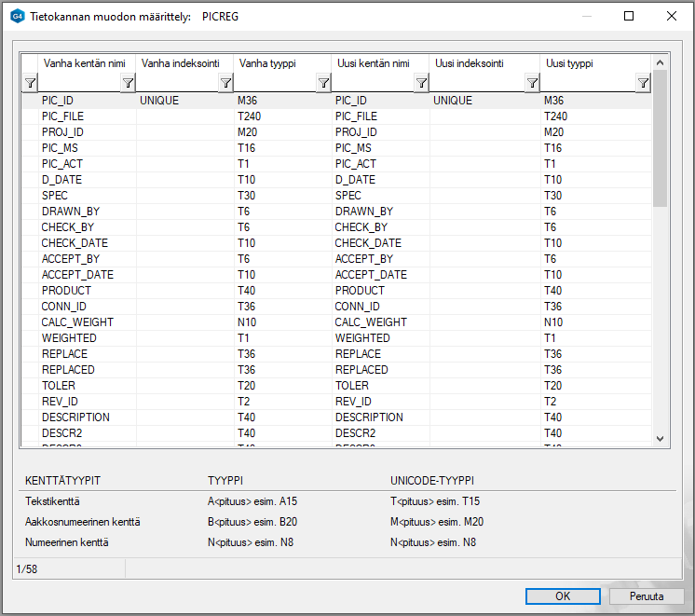Image resolution: width=695 pixels, height=616 pixels.
Task: Click the G4 application icon in title bar
Action: pos(18,16)
